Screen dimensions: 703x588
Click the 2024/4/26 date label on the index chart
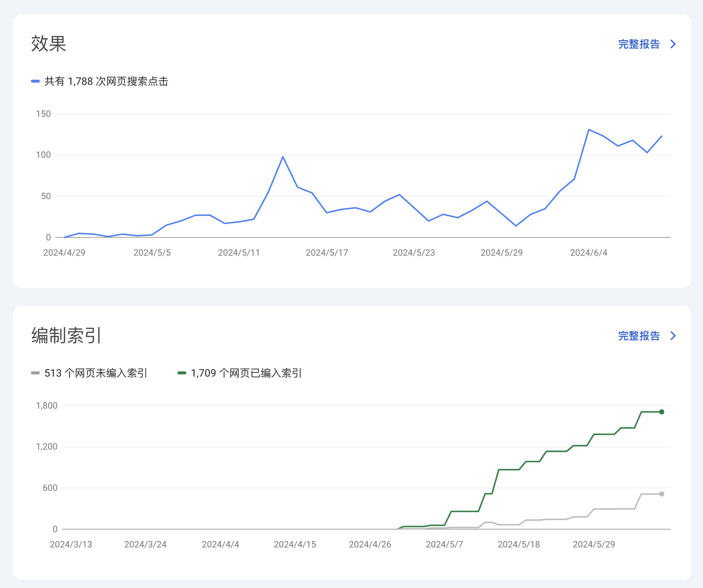[370, 544]
